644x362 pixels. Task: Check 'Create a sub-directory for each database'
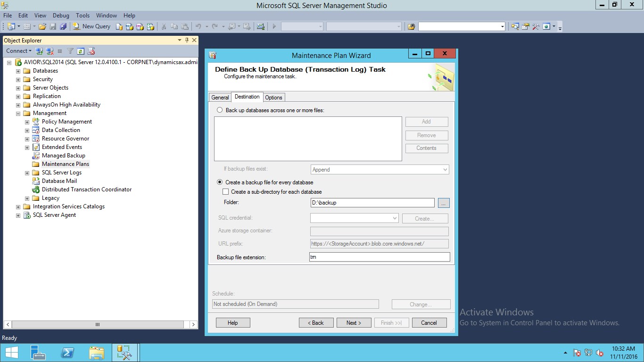click(225, 192)
